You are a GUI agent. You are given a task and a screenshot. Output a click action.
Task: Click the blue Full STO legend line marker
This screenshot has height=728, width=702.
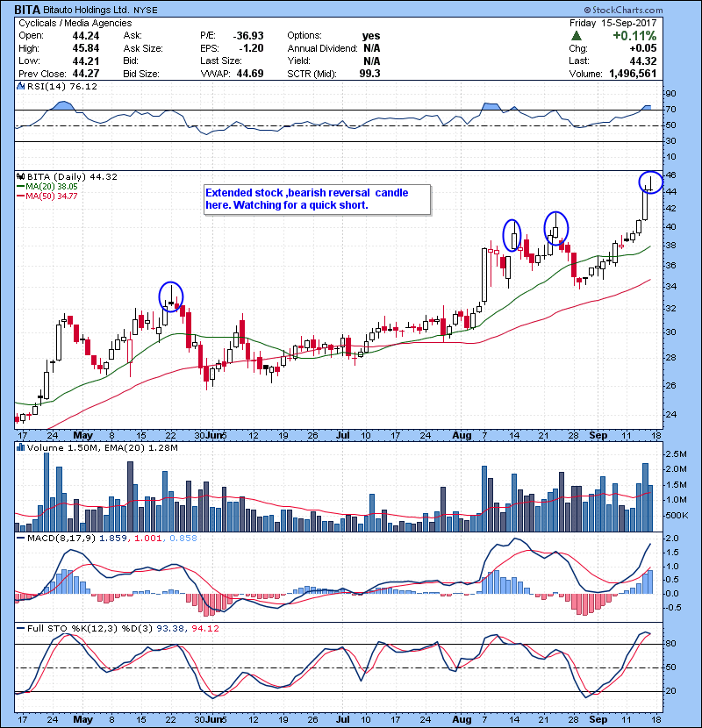[x=21, y=628]
